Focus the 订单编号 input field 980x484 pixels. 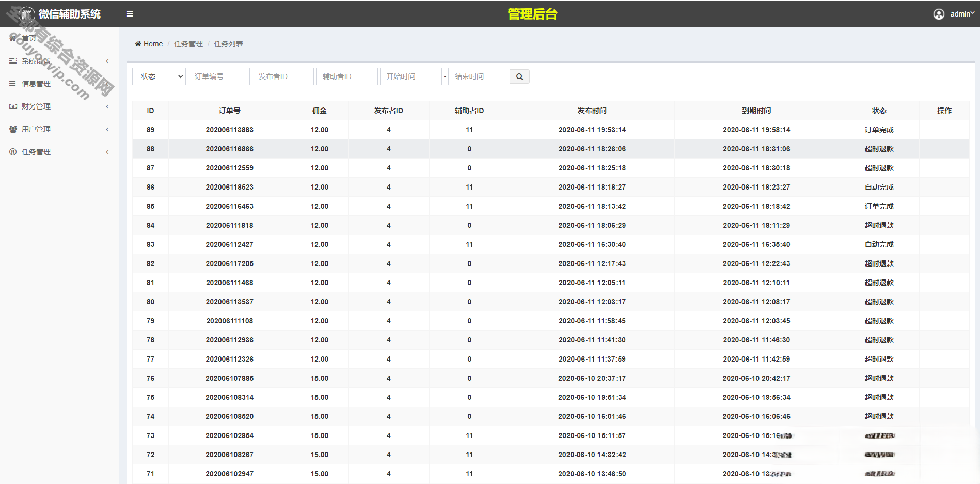(219, 76)
